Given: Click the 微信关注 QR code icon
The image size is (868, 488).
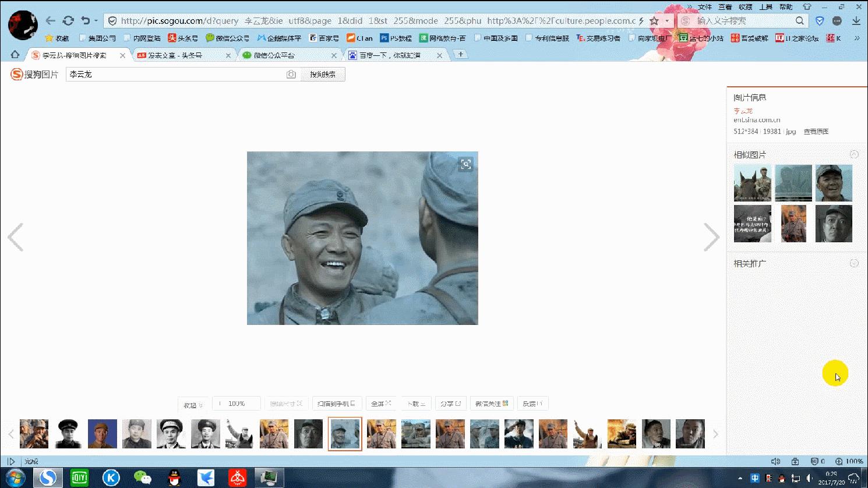Looking at the screenshot, I should (x=491, y=402).
